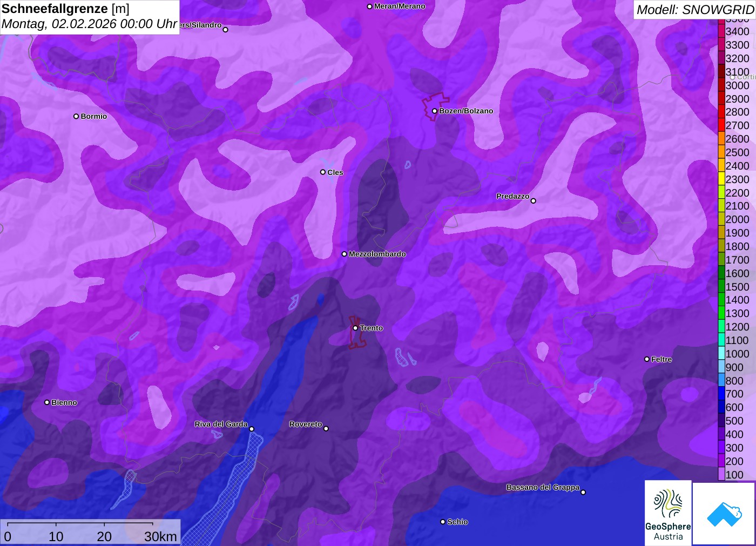Click the Bienno location marker dot
The width and height of the screenshot is (756, 546).
click(47, 402)
